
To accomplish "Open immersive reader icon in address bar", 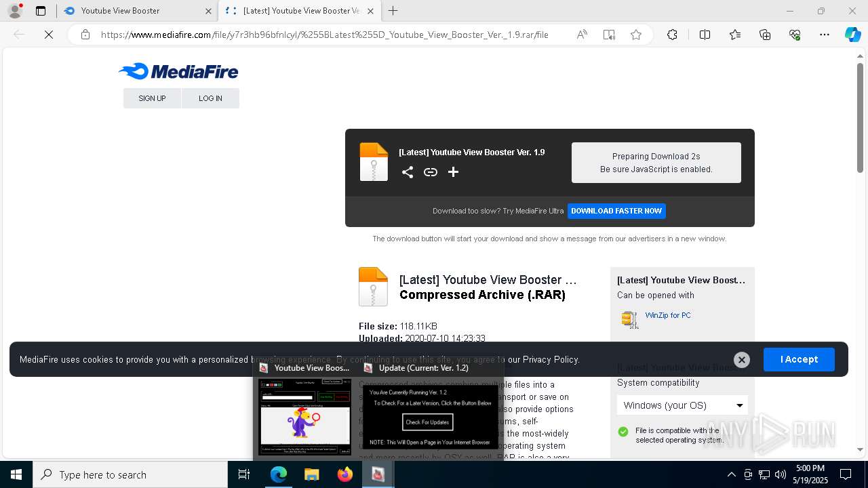I will pos(609,35).
